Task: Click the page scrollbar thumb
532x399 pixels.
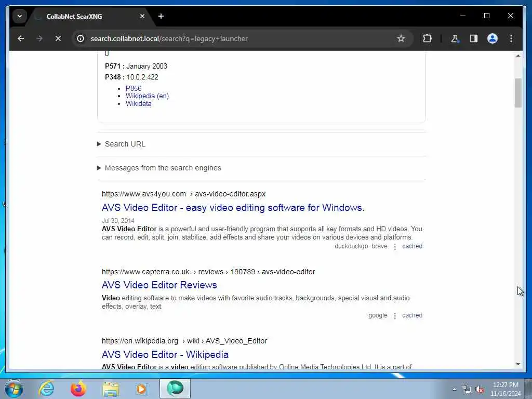Action: coord(518,92)
